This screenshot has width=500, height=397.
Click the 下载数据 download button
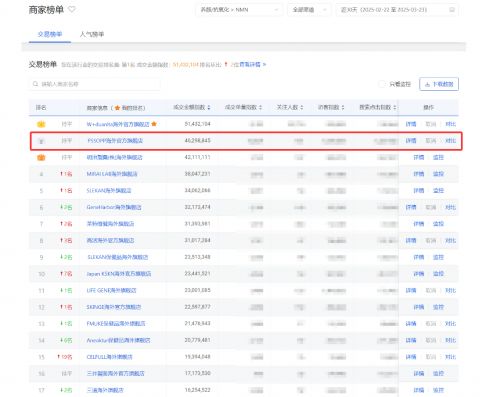coord(439,84)
